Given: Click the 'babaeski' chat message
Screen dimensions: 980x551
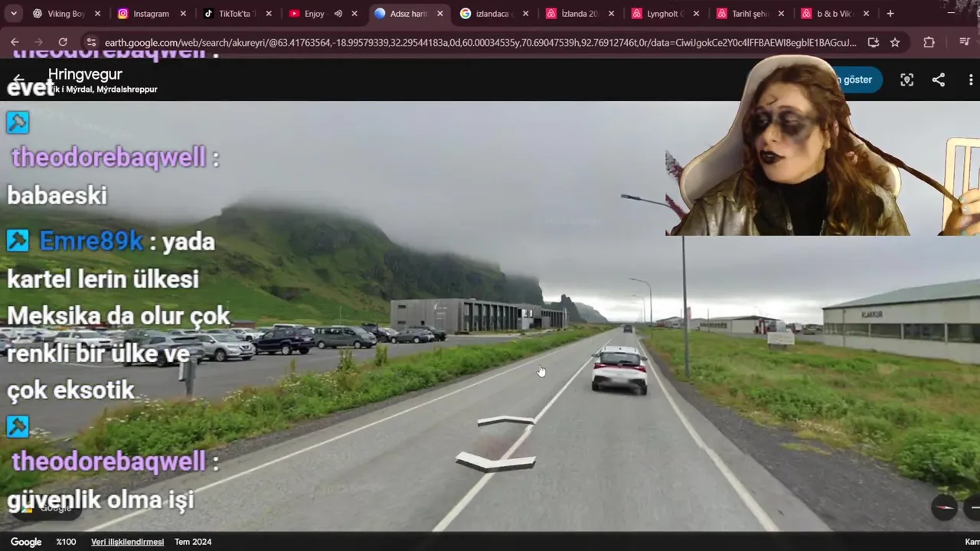Looking at the screenshot, I should [57, 195].
